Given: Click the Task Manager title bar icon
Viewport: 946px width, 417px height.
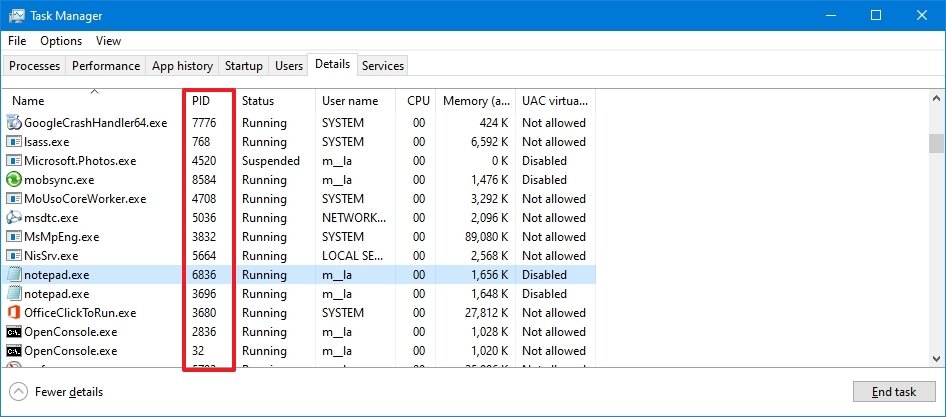Looking at the screenshot, I should click(17, 16).
